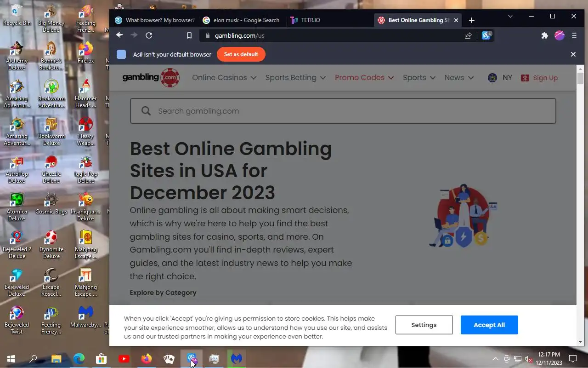The image size is (588, 368).
Task: Open File Explorer from taskbar
Action: (56, 359)
